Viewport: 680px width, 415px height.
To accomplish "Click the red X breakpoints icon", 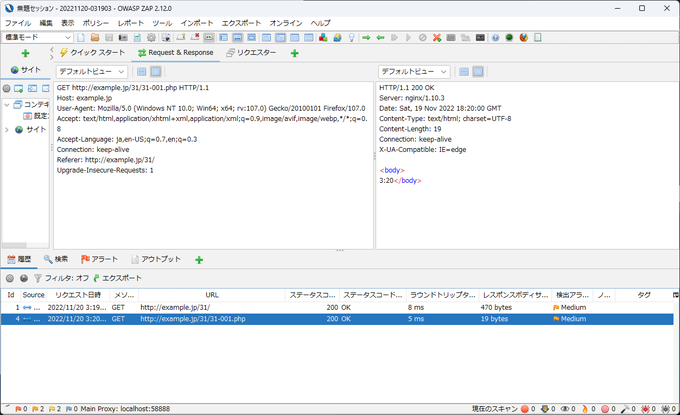I will pos(437,38).
